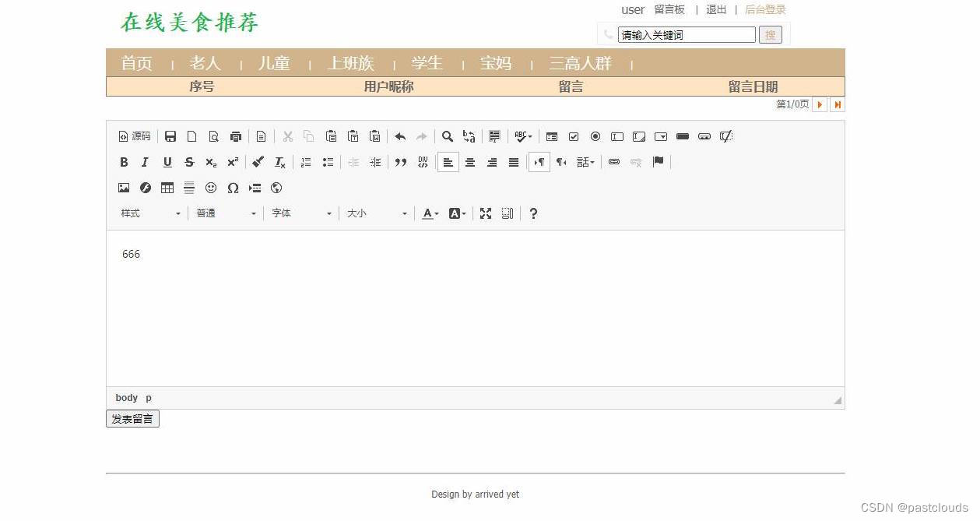Insert a form button icon
Image resolution: width=980 pixels, height=521 pixels.
683,136
